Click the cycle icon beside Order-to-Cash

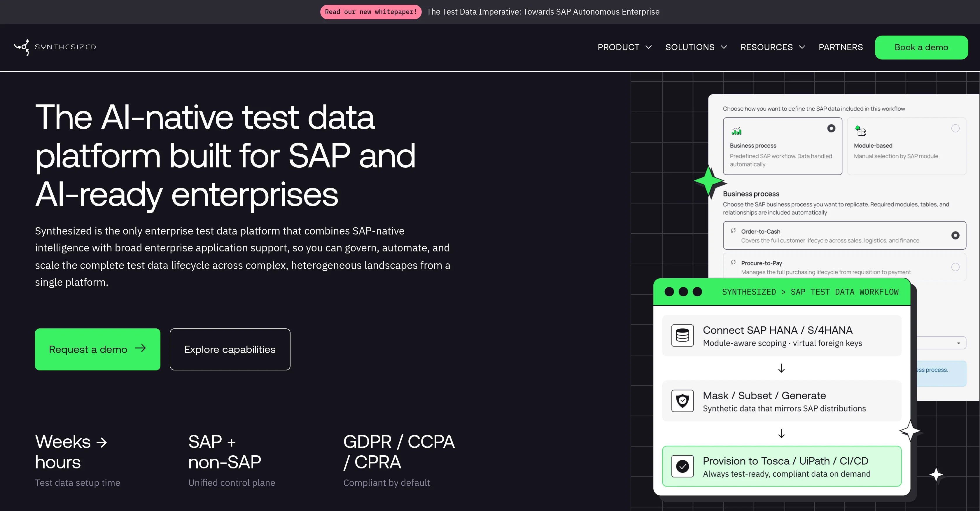point(733,231)
